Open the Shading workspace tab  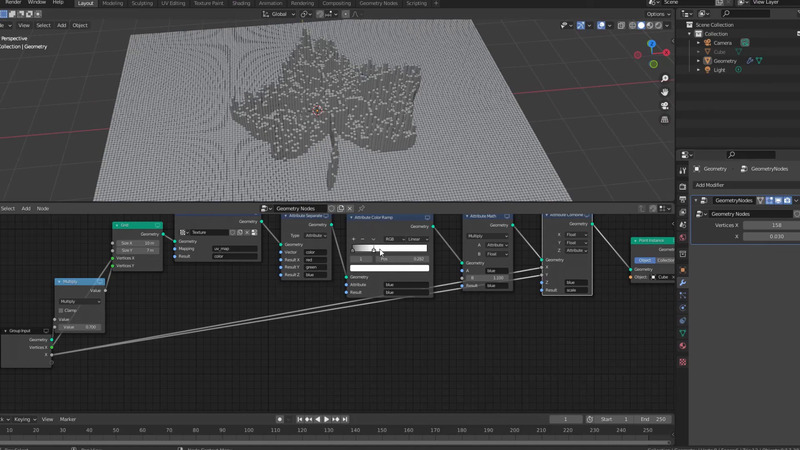point(241,3)
